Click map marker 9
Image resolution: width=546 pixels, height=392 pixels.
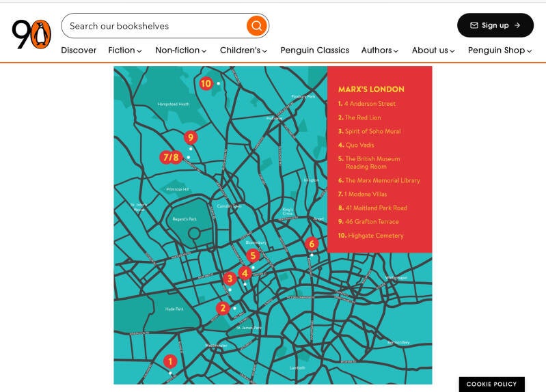[191, 137]
